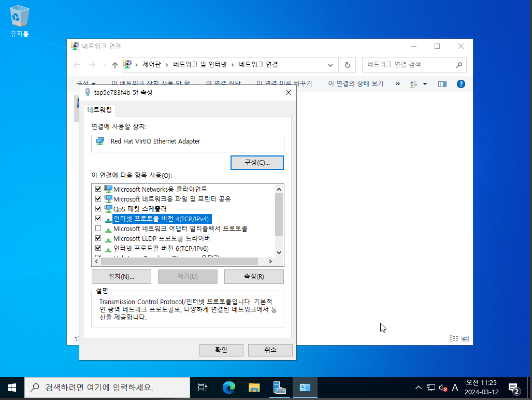The height and width of the screenshot is (400, 532).
Task: Click the Windows Start button
Action: tap(12, 388)
